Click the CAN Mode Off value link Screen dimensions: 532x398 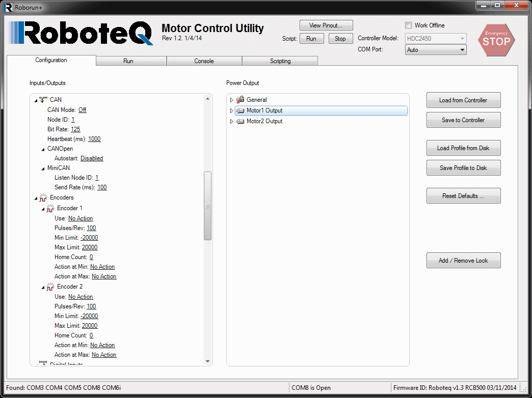click(x=82, y=110)
